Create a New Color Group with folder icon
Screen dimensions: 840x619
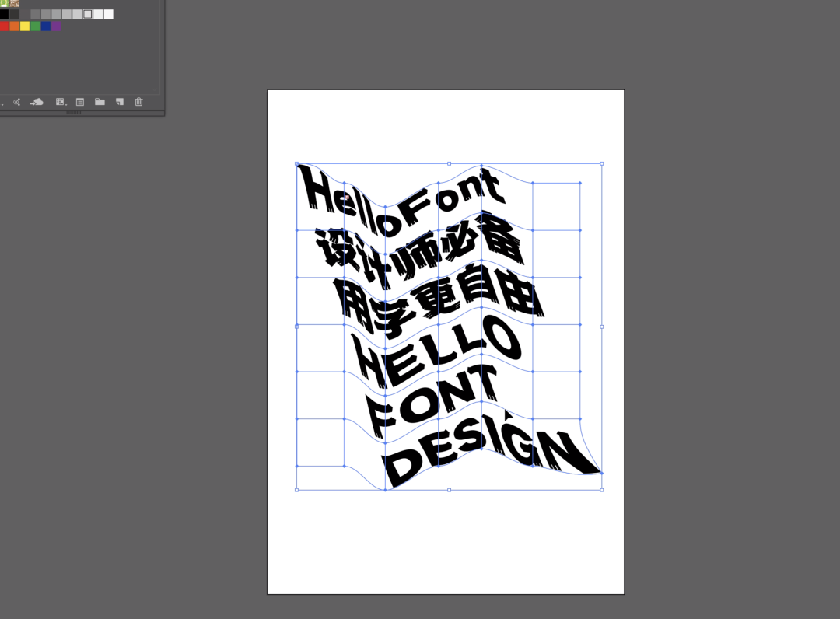pos(100,102)
